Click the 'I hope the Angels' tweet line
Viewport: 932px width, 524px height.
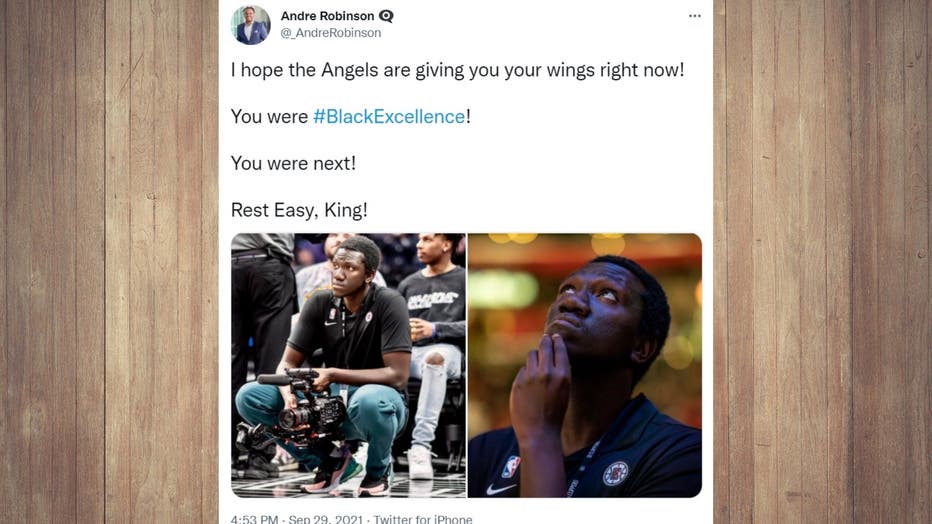pyautogui.click(x=458, y=70)
